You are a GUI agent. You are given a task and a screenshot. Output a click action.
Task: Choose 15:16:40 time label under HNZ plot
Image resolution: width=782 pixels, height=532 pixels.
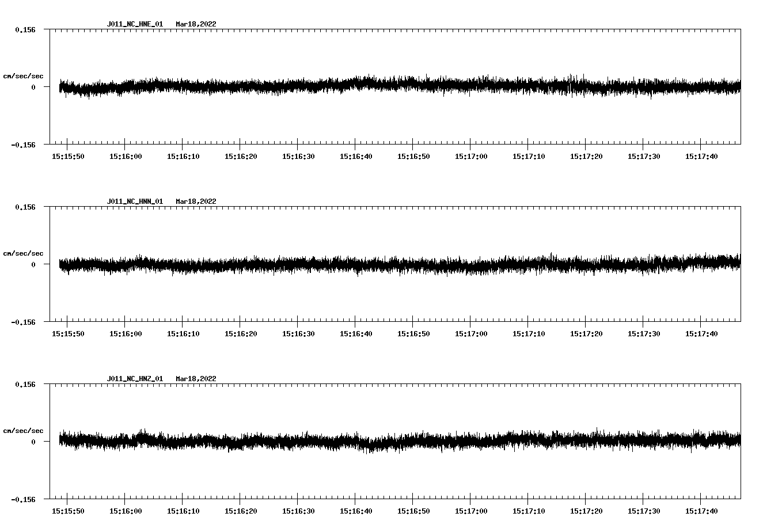click(356, 511)
